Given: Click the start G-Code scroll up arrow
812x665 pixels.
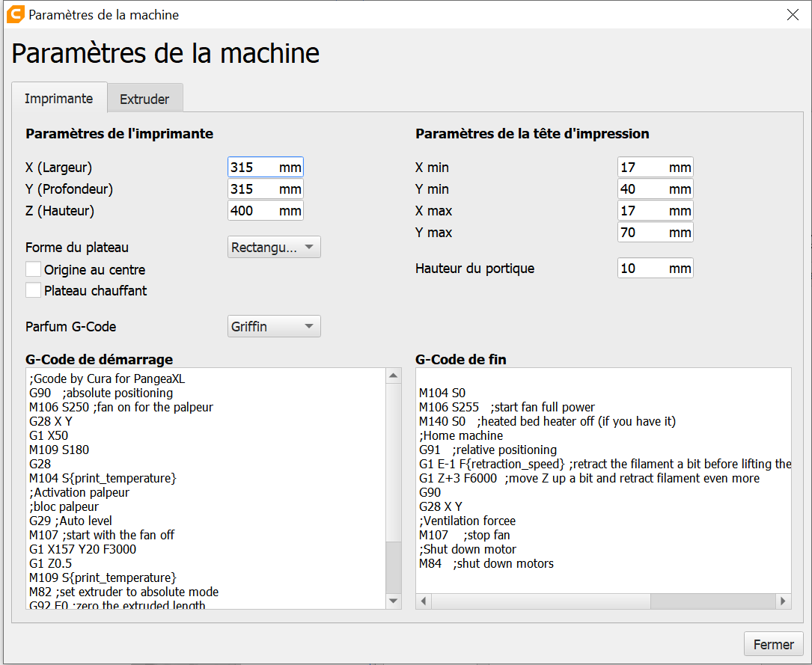Looking at the screenshot, I should 394,376.
